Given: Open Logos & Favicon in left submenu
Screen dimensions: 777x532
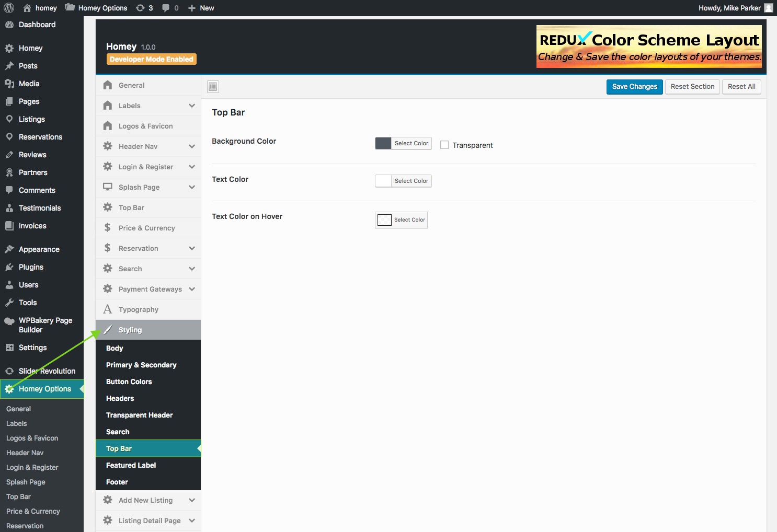Looking at the screenshot, I should [32, 438].
